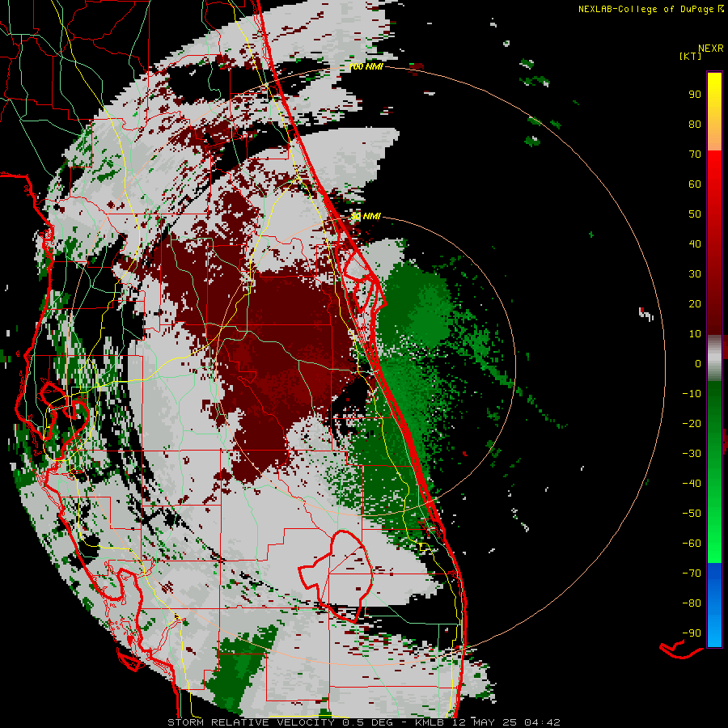This screenshot has width=728, height=728.
Task: Click the 0 value on velocity scale
Action: tap(698, 364)
